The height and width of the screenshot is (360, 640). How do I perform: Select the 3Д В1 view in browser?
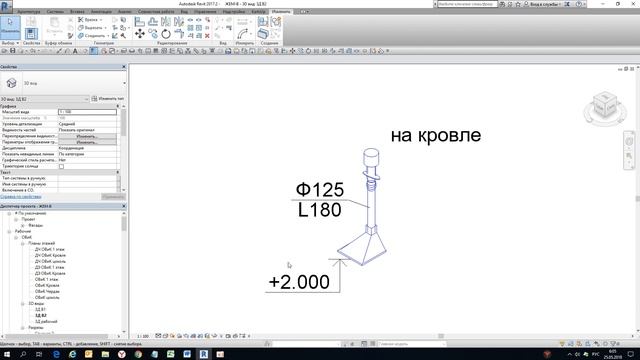(40, 310)
